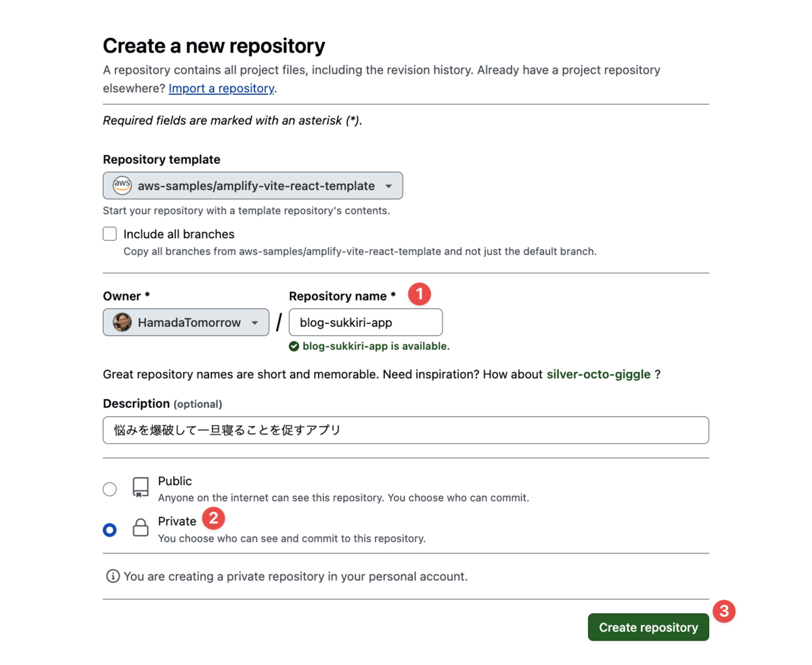The width and height of the screenshot is (812, 665).
Task: Click the Public repository book icon
Action: 141,488
